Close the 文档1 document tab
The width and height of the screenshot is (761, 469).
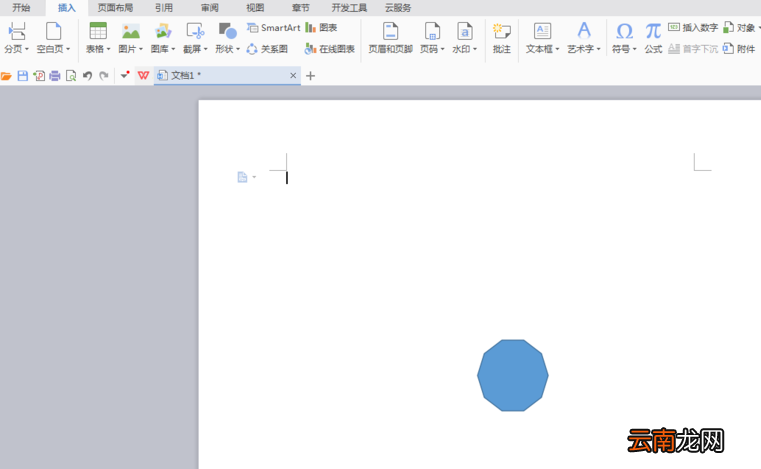click(293, 76)
